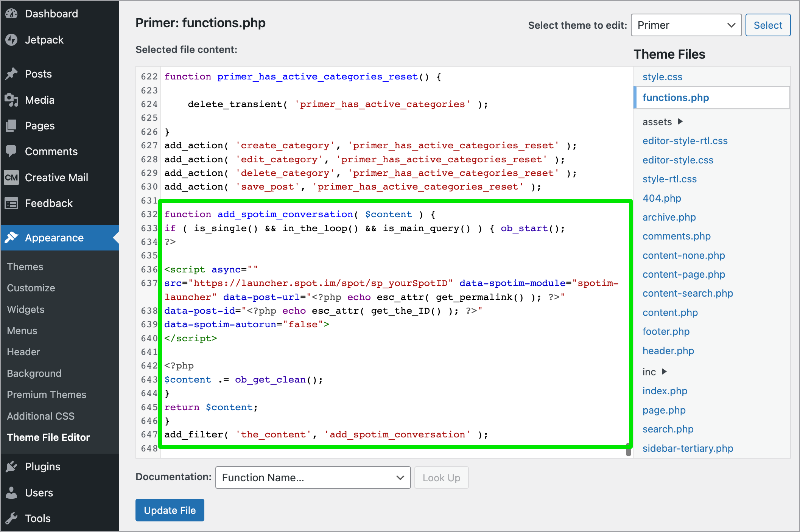Open the Tools menu text
The image size is (800, 532).
coord(38,518)
